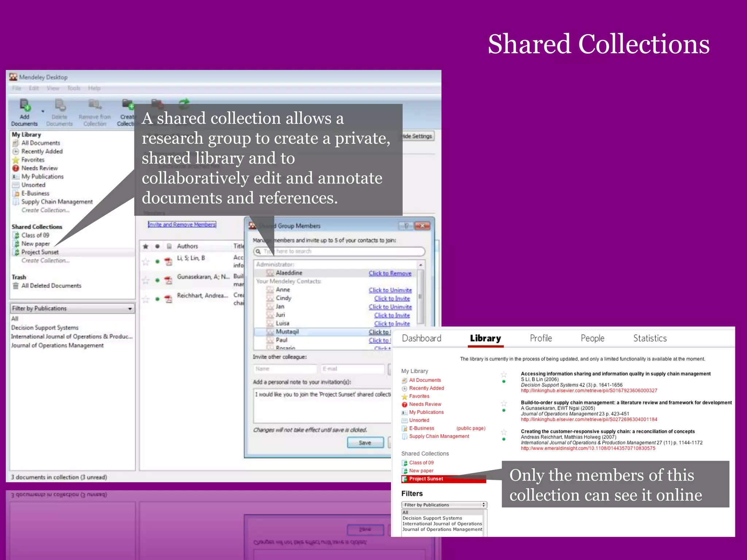The image size is (747, 560).
Task: Select Recently Added in desktop sidebar
Action: [42, 151]
